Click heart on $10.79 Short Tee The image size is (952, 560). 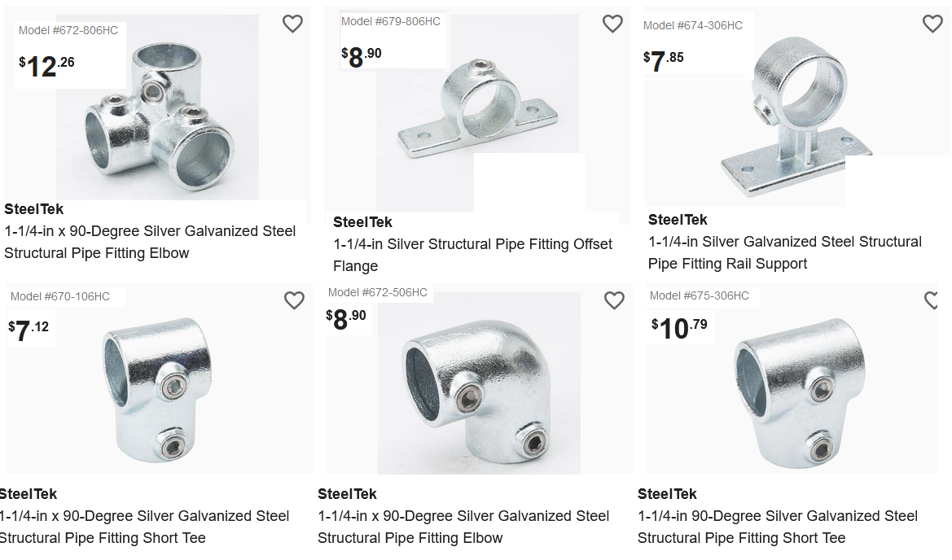pyautogui.click(x=933, y=301)
